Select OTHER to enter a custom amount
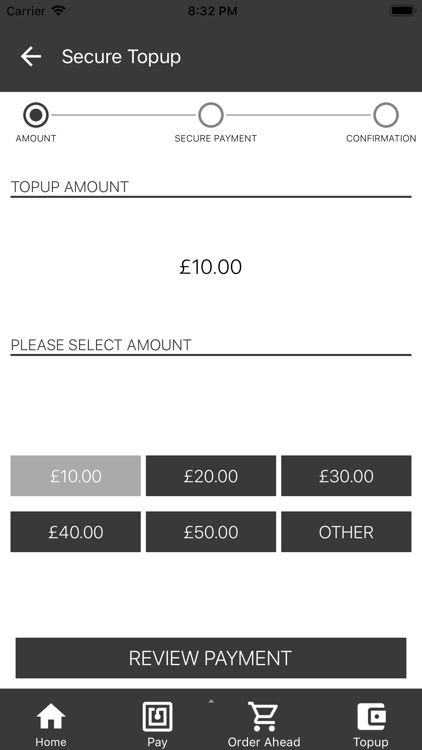422x750 pixels. 346,532
